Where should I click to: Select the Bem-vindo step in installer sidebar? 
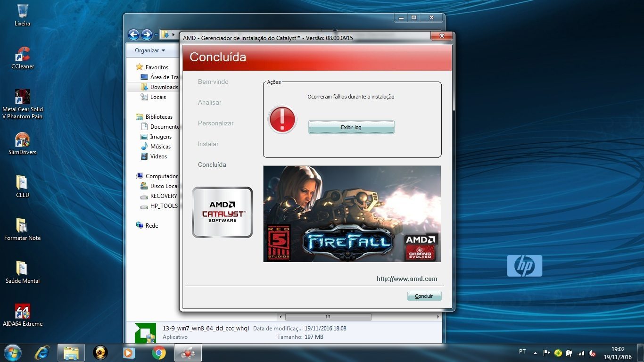pos(213,82)
